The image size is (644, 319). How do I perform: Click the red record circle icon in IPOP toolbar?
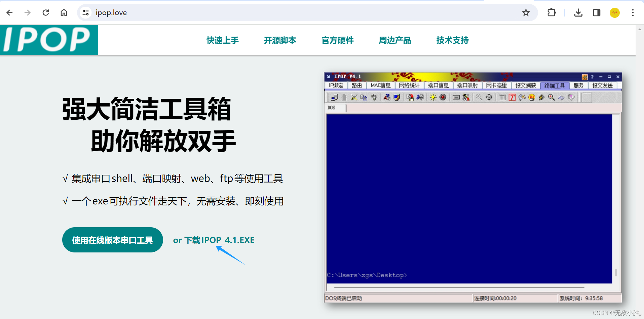[x=443, y=97]
